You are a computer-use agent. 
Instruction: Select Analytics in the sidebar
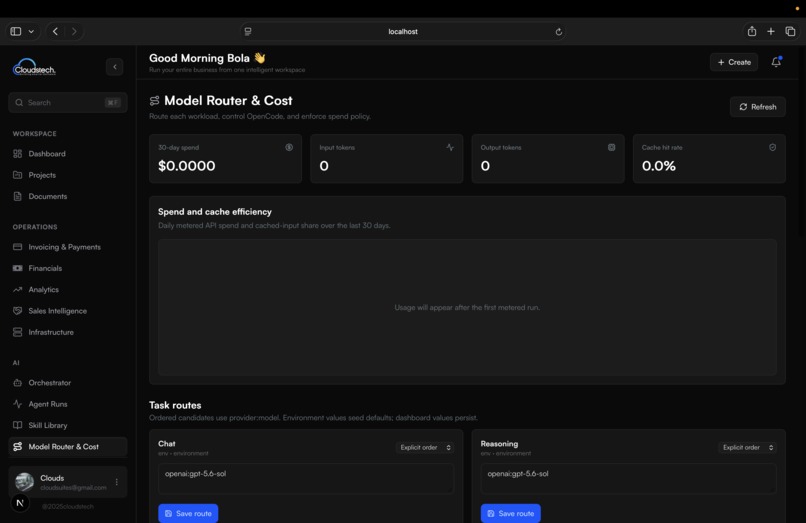point(68,290)
